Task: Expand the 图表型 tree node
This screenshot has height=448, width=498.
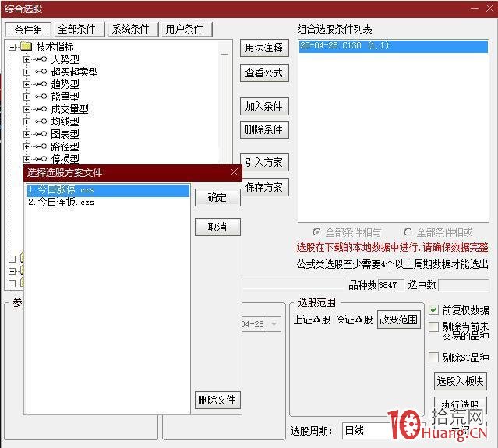Action: (x=26, y=134)
